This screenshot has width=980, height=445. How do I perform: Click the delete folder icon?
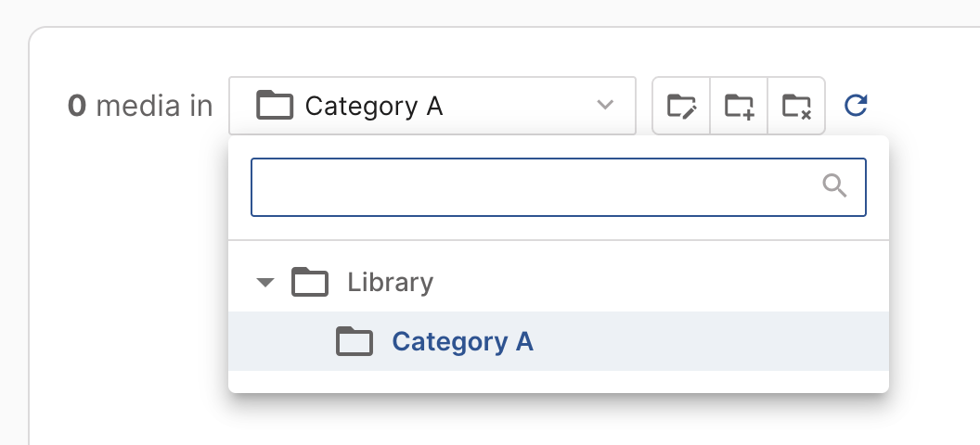796,106
